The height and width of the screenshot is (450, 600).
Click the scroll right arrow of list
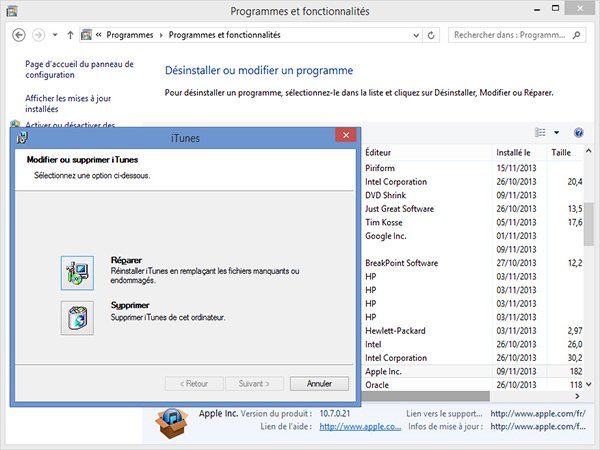[x=578, y=396]
